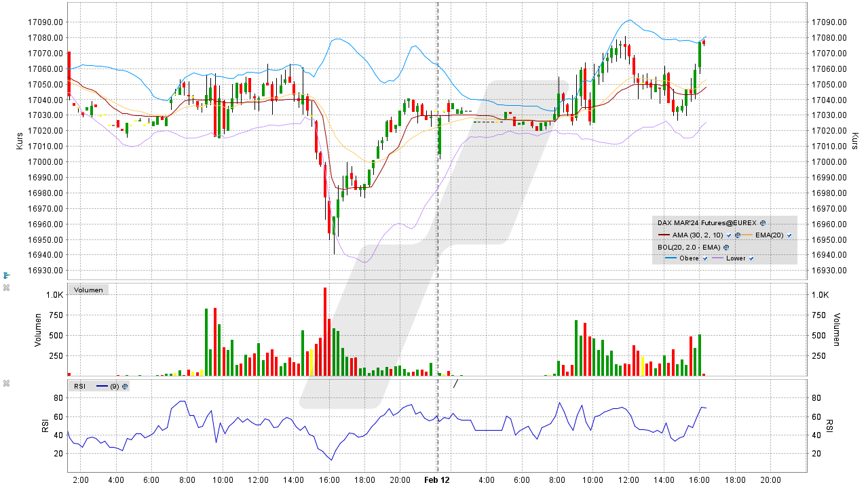Click the hand icon beside the AMA checkbox
The height and width of the screenshot is (489, 868).
738,235
